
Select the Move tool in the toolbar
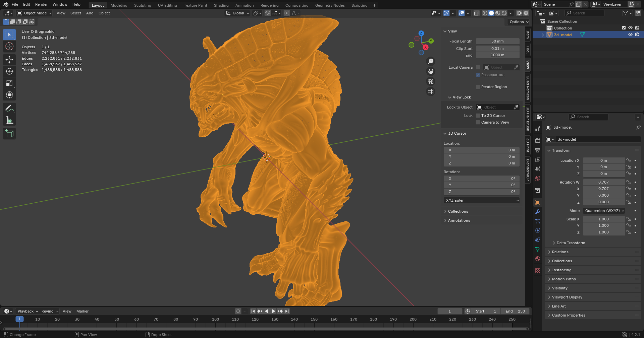tap(9, 60)
